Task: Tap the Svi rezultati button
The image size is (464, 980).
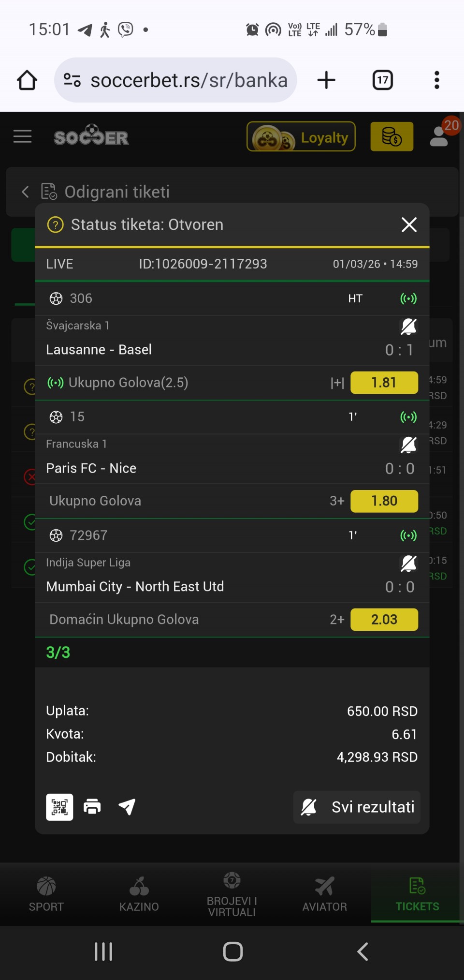Action: (x=357, y=807)
